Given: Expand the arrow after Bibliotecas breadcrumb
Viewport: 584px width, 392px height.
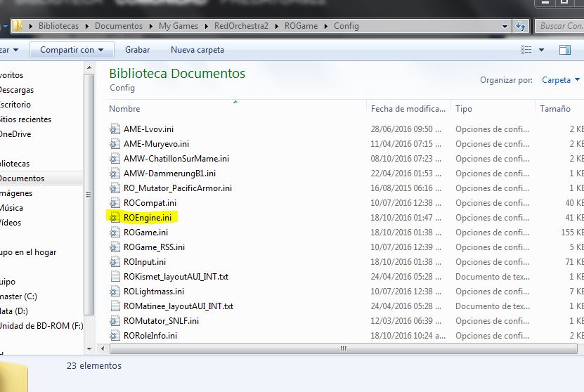Looking at the screenshot, I should (x=86, y=26).
